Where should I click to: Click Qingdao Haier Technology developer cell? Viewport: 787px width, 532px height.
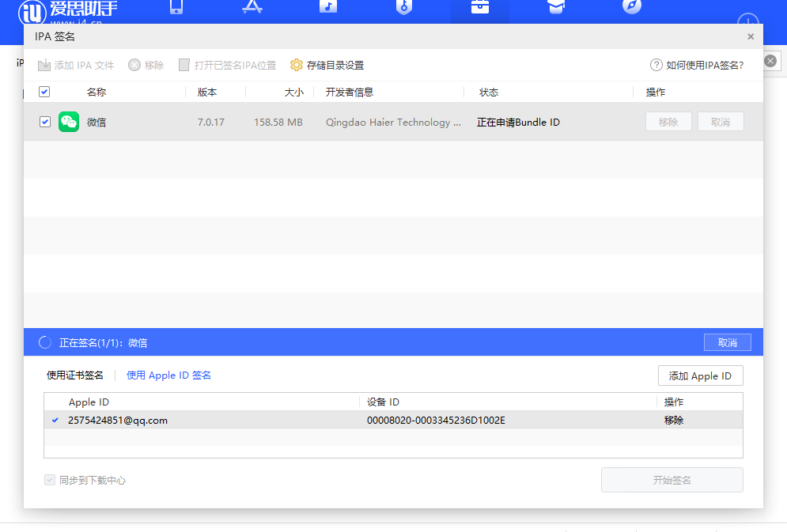click(394, 123)
